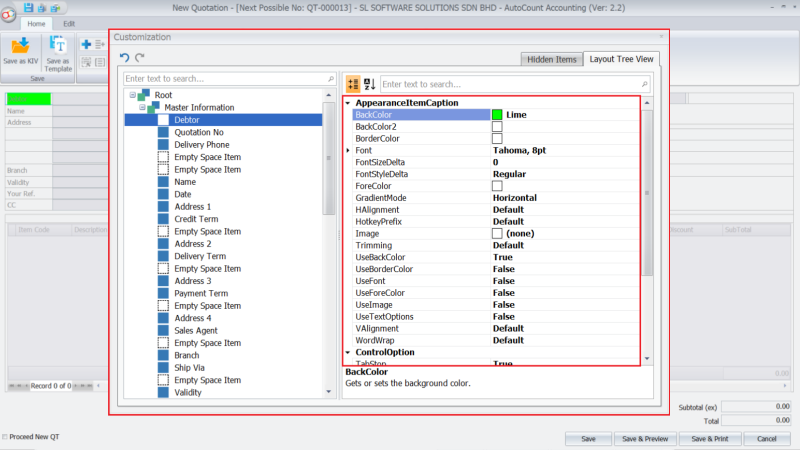Select the GradientMode property row
The image size is (800, 450).
click(x=496, y=198)
